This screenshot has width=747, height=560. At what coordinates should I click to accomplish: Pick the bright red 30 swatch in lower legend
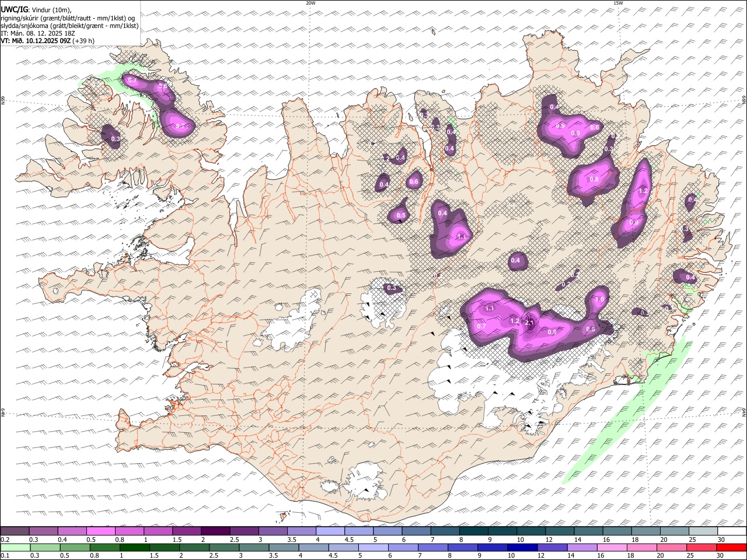(731, 547)
